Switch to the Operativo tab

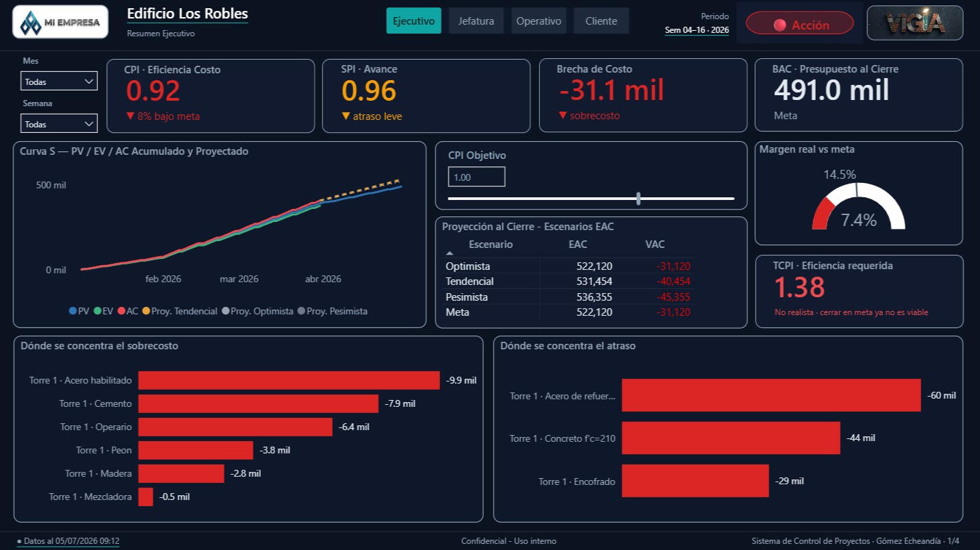[539, 21]
